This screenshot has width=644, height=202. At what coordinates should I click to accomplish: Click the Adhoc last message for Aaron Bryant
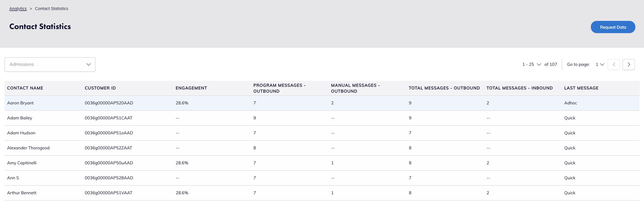click(571, 103)
